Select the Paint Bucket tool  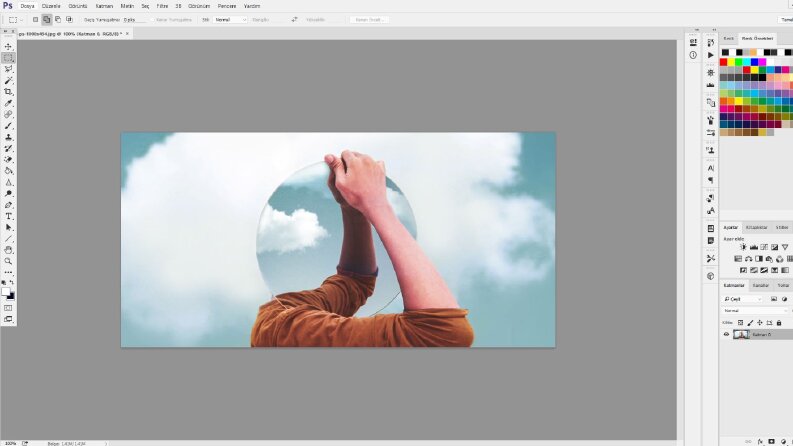point(8,171)
